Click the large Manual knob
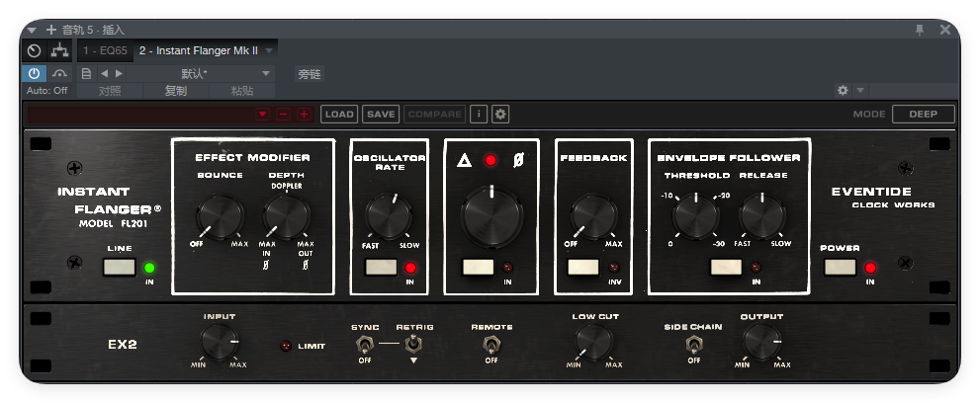The height and width of the screenshot is (403, 980). (491, 215)
